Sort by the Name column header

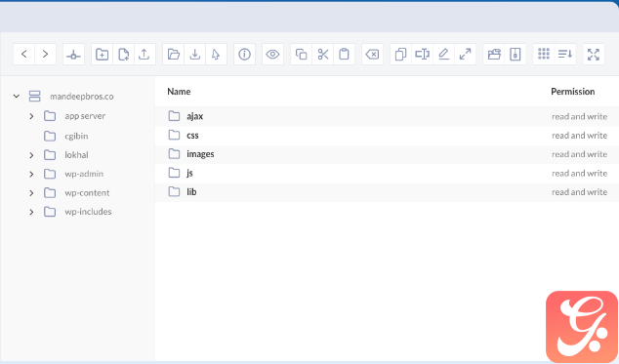(179, 92)
